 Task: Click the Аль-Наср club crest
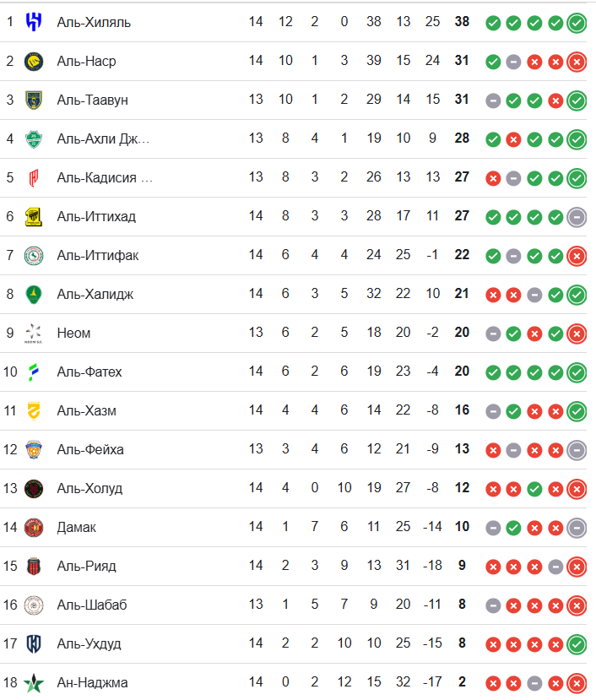click(34, 61)
